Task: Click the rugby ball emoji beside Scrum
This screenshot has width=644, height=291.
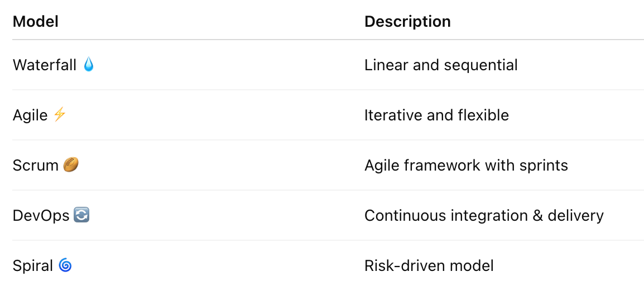Action: click(71, 165)
